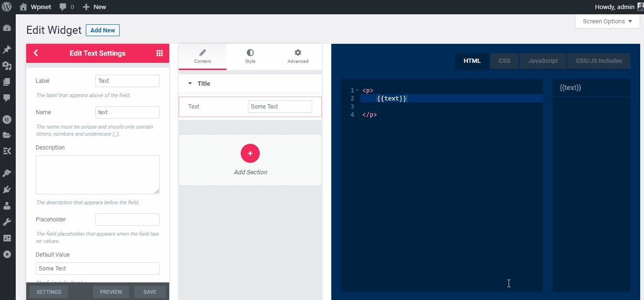Screen dimensions: 644x300
Task: Select the HTML code tab
Action: click(x=472, y=61)
